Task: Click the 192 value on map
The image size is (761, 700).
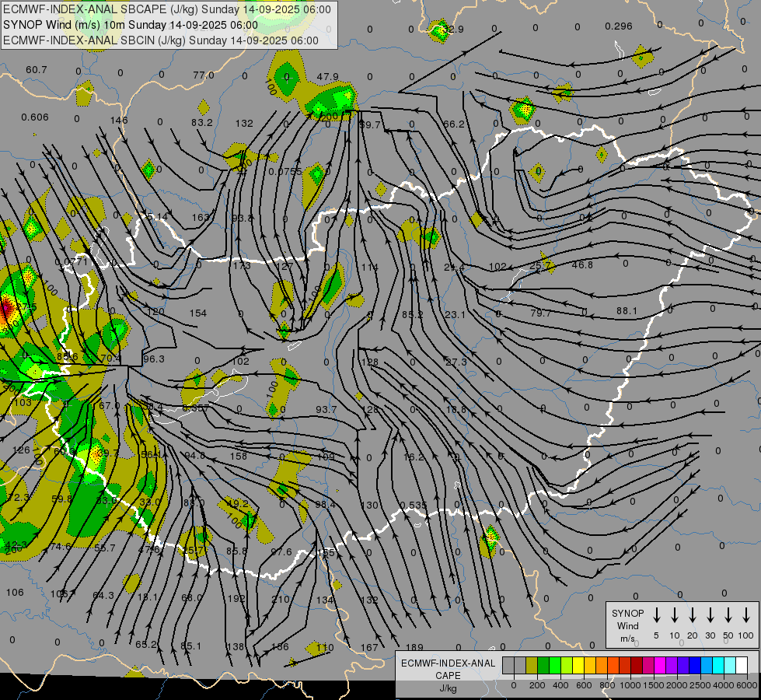Action: [236, 598]
